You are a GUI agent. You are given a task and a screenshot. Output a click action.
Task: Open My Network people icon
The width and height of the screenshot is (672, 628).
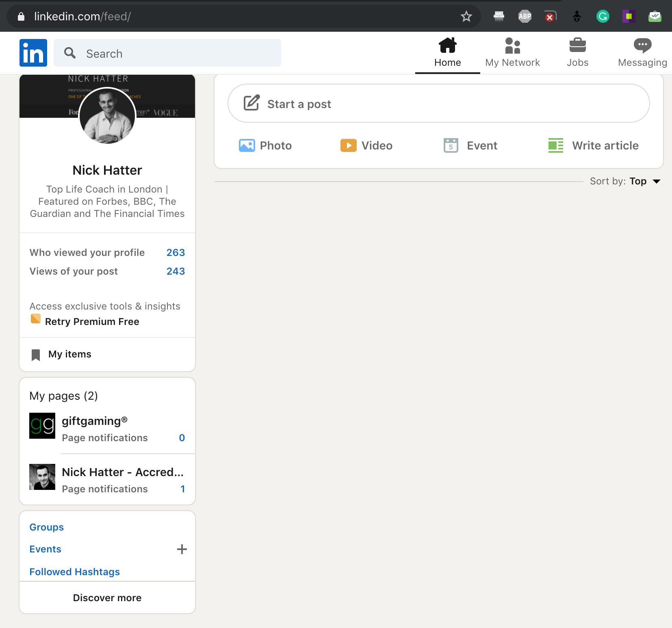coord(513,45)
